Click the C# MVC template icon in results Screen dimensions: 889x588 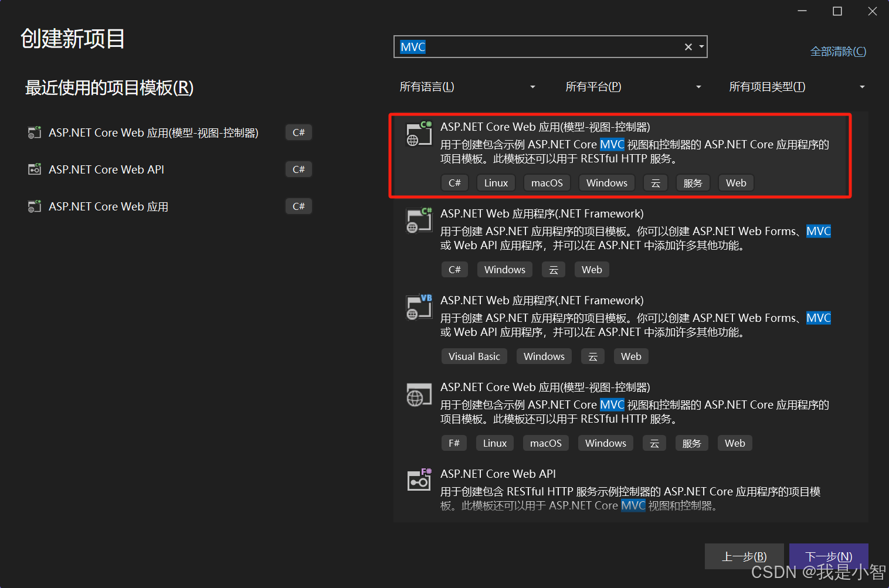coord(419,134)
